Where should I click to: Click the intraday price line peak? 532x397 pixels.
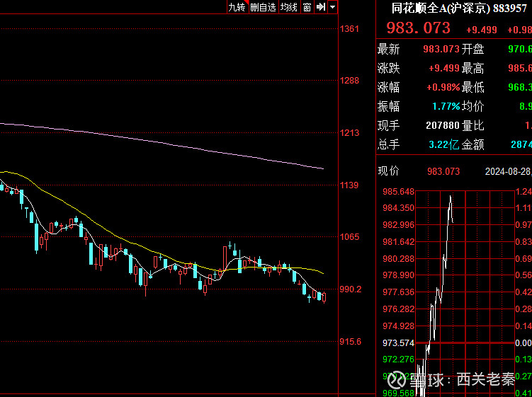coord(451,196)
